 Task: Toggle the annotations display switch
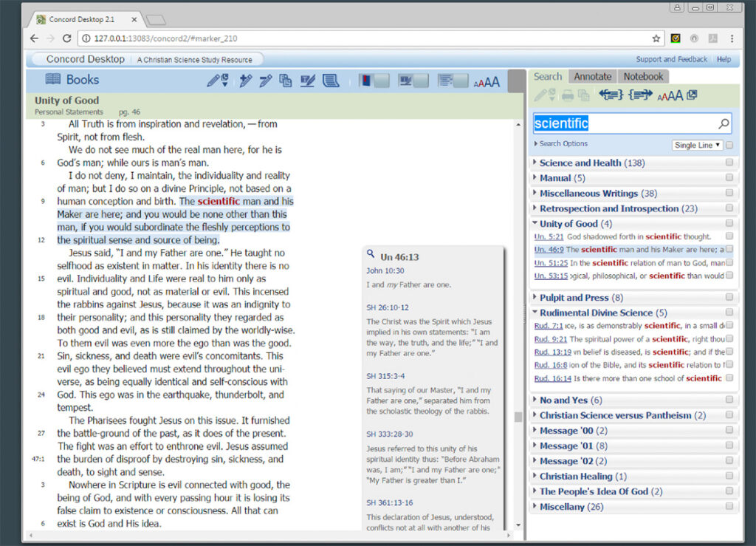pyautogui.click(x=413, y=81)
